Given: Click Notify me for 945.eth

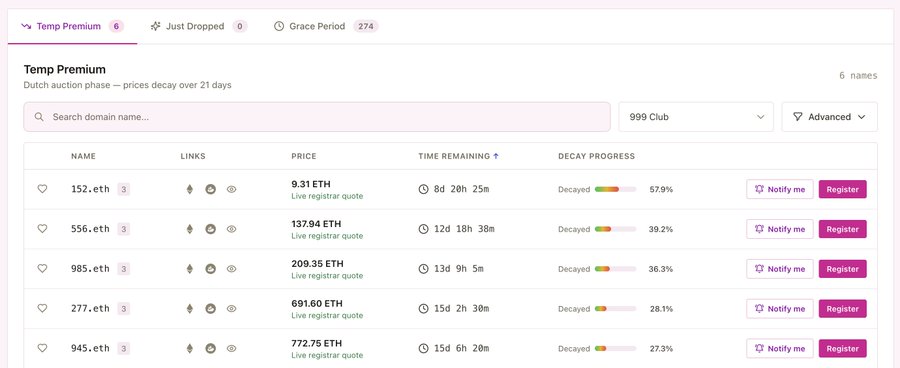Looking at the screenshot, I should point(780,348).
